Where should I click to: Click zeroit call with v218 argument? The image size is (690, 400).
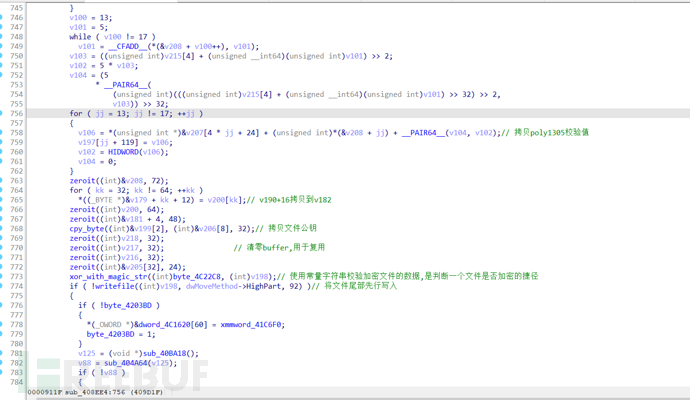coord(117,238)
